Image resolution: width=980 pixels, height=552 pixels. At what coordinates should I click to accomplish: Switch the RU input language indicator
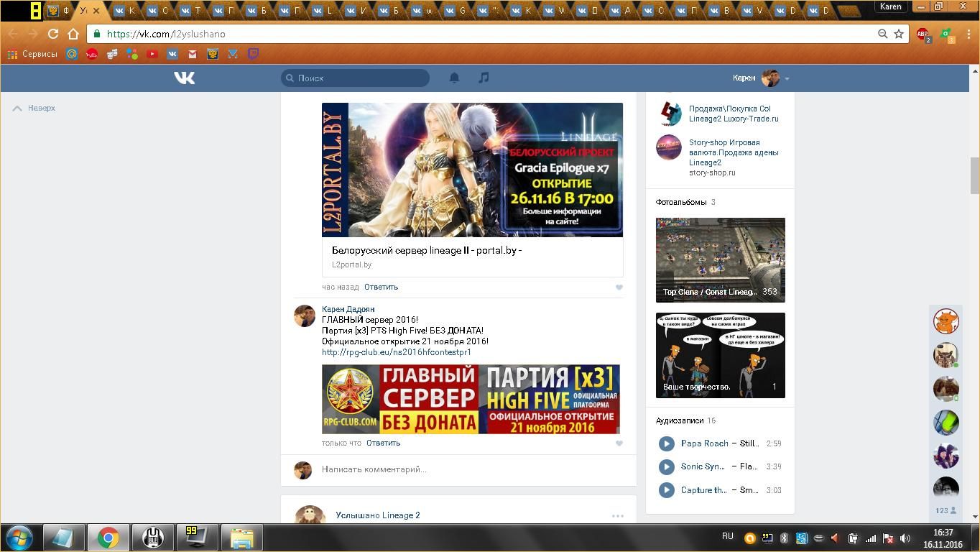(728, 536)
